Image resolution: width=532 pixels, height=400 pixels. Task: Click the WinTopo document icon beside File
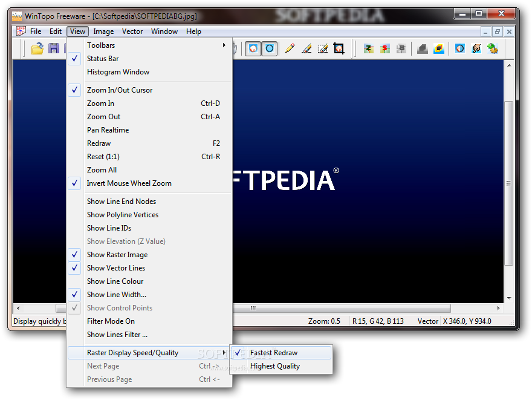21,31
